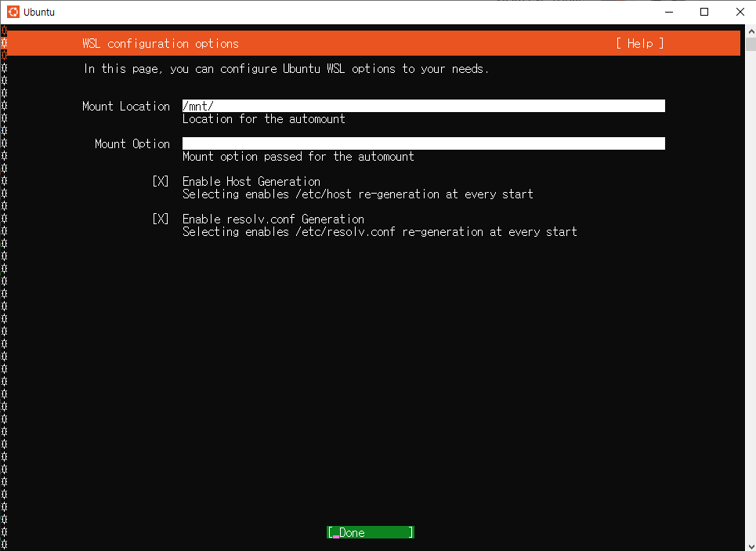Screen dimensions: 756x551
Task: Click the /etc/host re-generation description line
Action: 358,194
